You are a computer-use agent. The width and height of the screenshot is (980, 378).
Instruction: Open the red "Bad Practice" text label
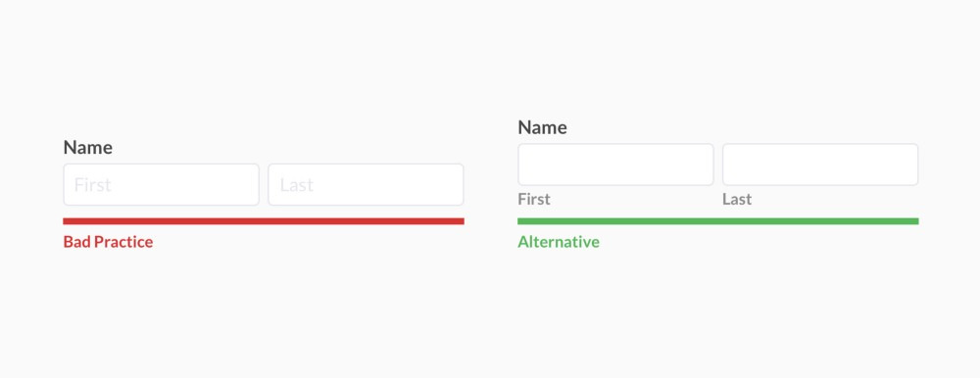tap(108, 242)
